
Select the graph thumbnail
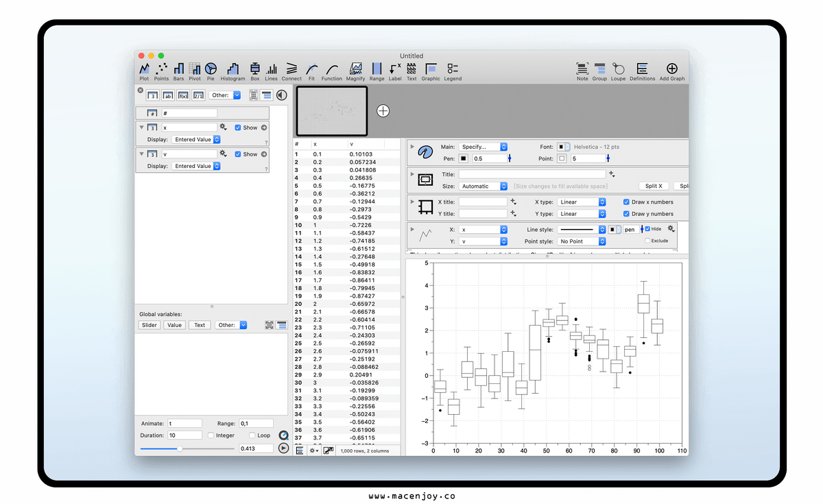coord(332,110)
